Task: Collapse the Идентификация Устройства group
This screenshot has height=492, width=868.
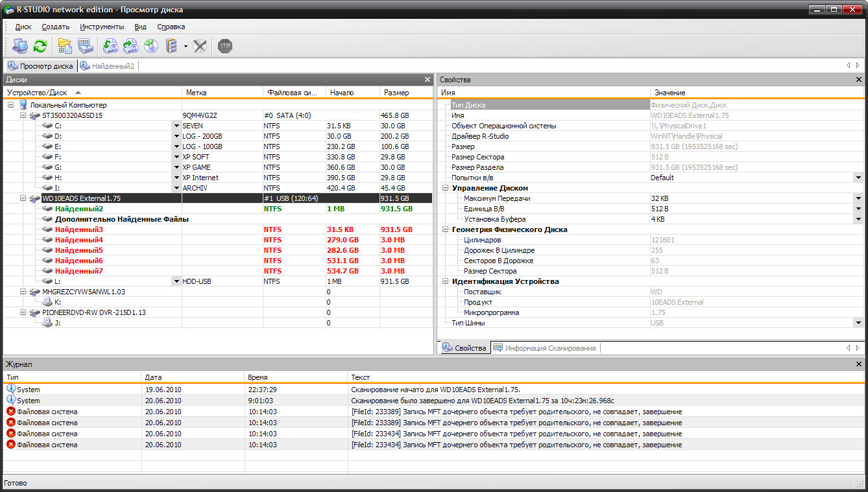Action: 446,281
